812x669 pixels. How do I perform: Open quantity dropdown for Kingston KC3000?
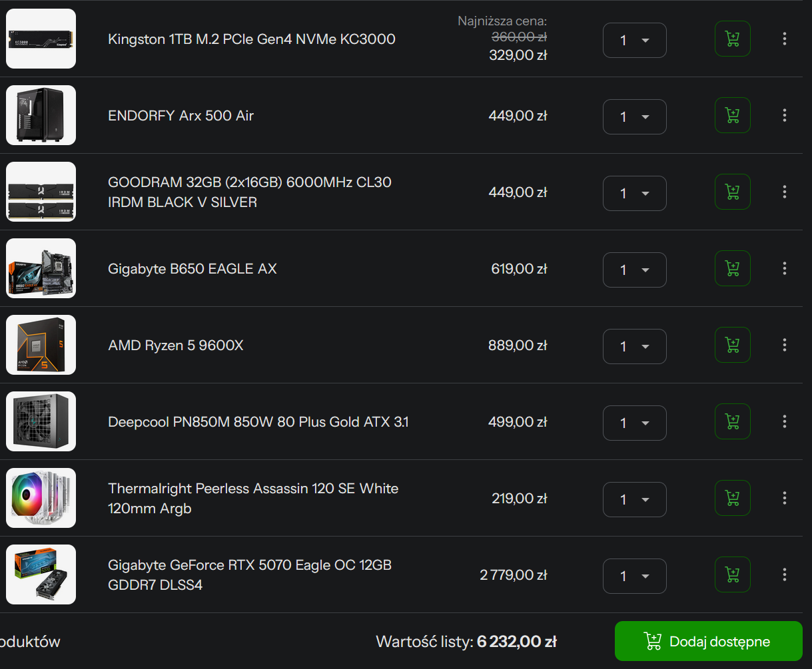tap(635, 41)
